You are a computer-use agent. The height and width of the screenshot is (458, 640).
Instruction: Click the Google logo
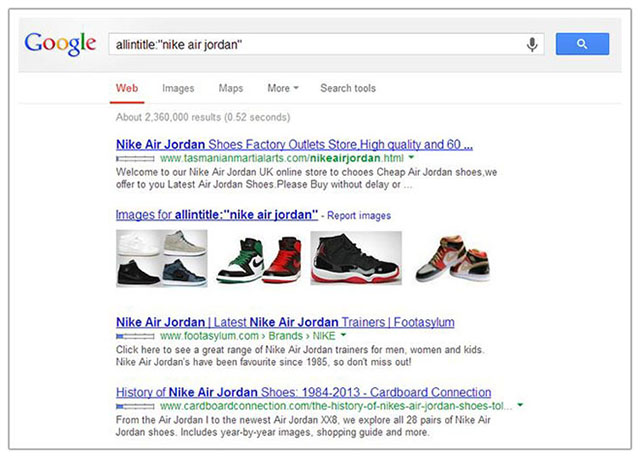coord(60,44)
